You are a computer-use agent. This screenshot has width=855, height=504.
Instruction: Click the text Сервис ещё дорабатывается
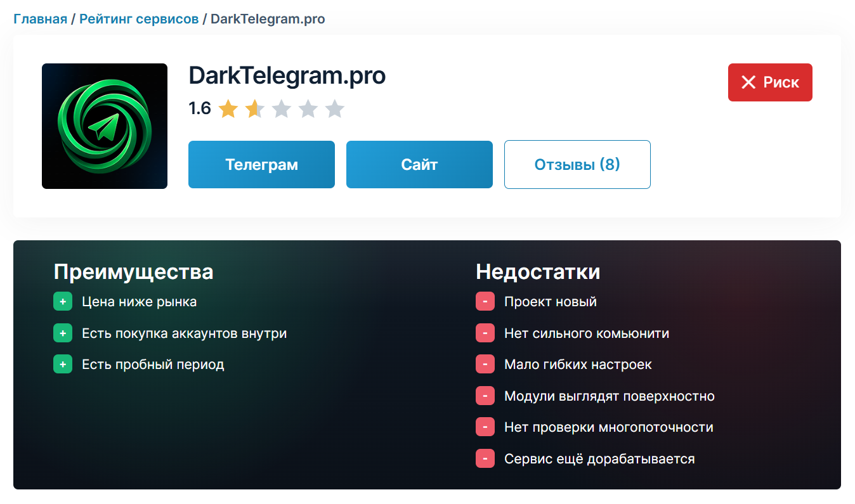tap(599, 459)
